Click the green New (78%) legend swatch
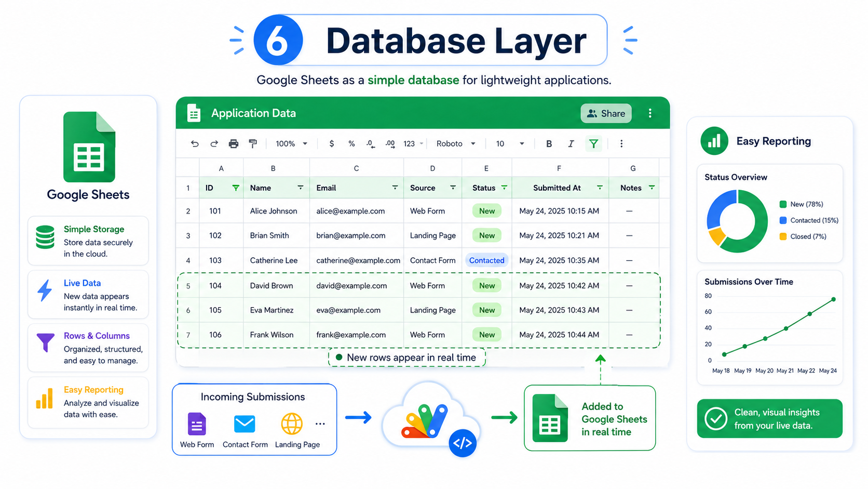This screenshot has width=868, height=489. [783, 204]
